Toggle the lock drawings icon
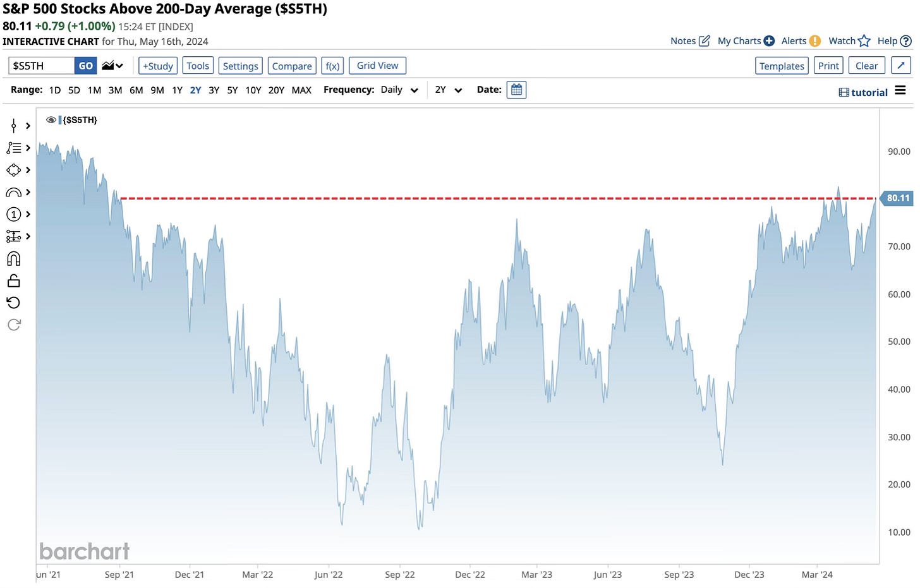Screen dimensions: 920x588 [14, 280]
